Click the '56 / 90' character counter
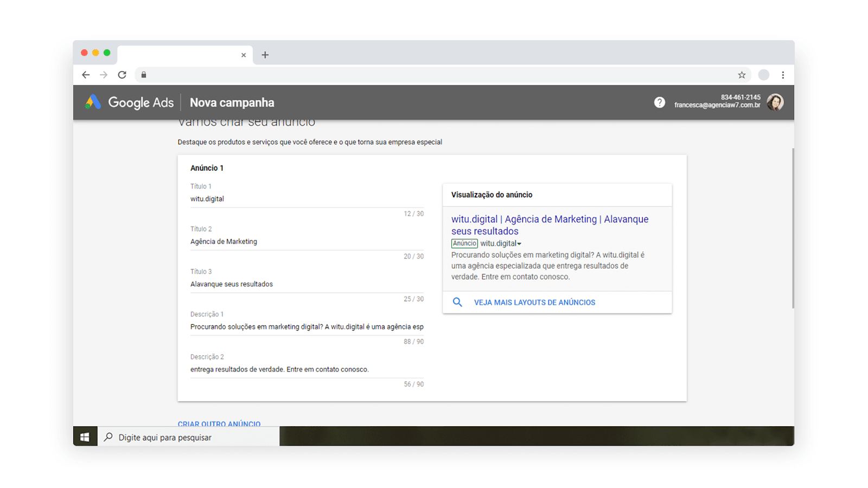The height and width of the screenshot is (488, 868). (413, 384)
